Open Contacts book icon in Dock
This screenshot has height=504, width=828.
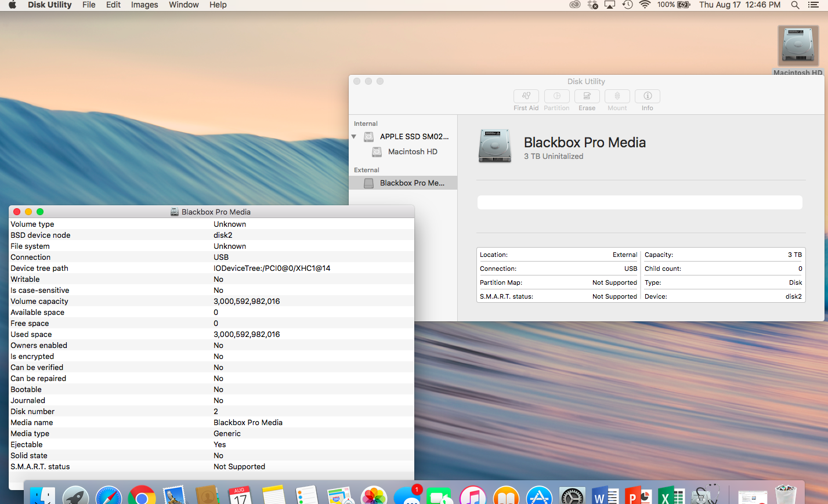pos(207,496)
